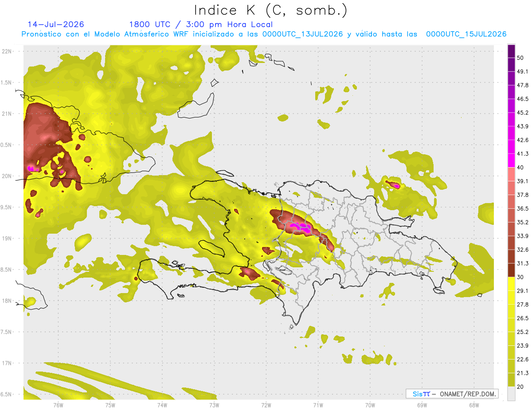
Task: Click the colorbar value '22.6'
Action: [522, 360]
